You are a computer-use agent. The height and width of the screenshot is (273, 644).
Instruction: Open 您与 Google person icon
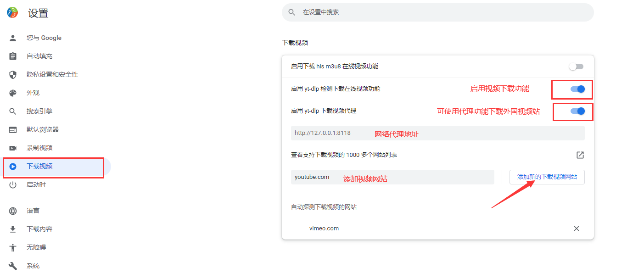[x=13, y=38]
